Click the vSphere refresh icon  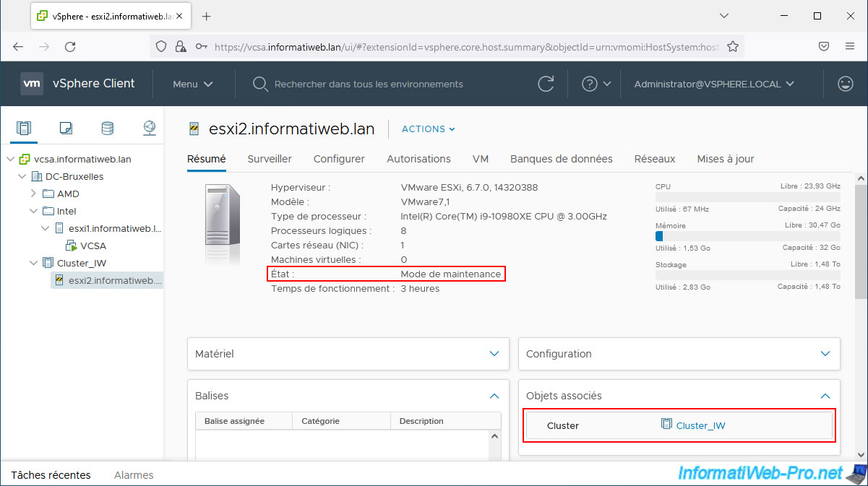(546, 84)
